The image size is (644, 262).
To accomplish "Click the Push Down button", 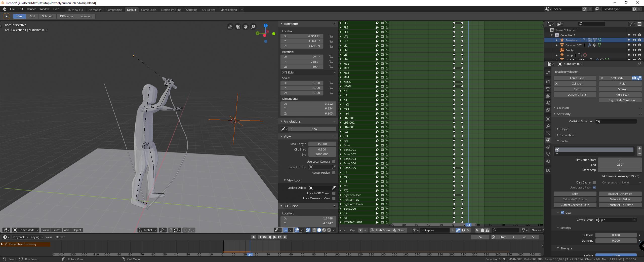I will 380,230.
